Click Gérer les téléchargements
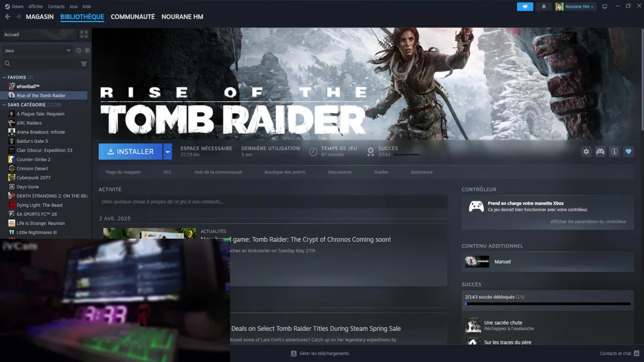The image size is (644, 362). pyautogui.click(x=324, y=353)
